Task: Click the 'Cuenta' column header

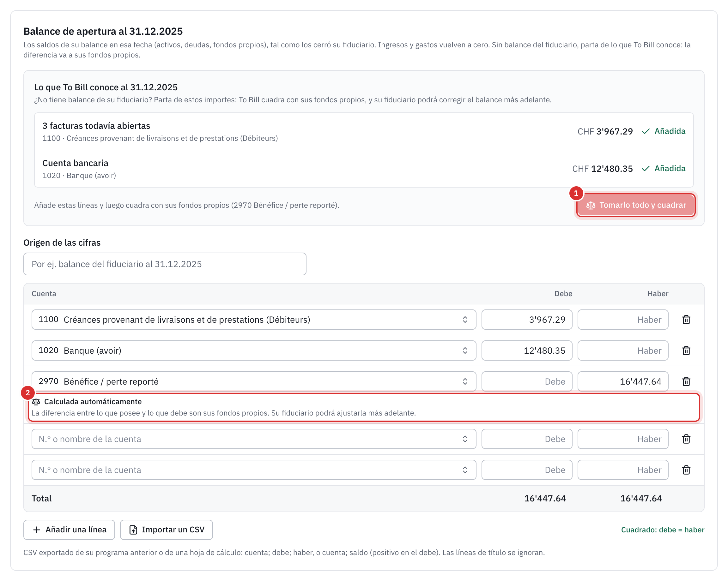Action: pos(44,294)
